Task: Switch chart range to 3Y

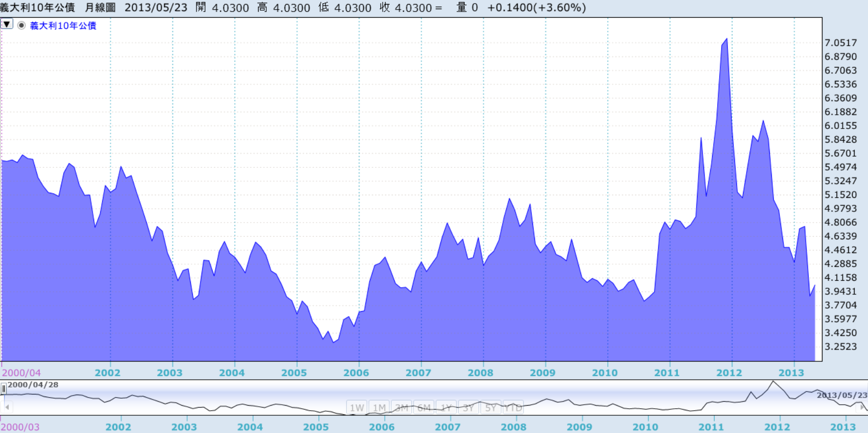Action: [468, 408]
